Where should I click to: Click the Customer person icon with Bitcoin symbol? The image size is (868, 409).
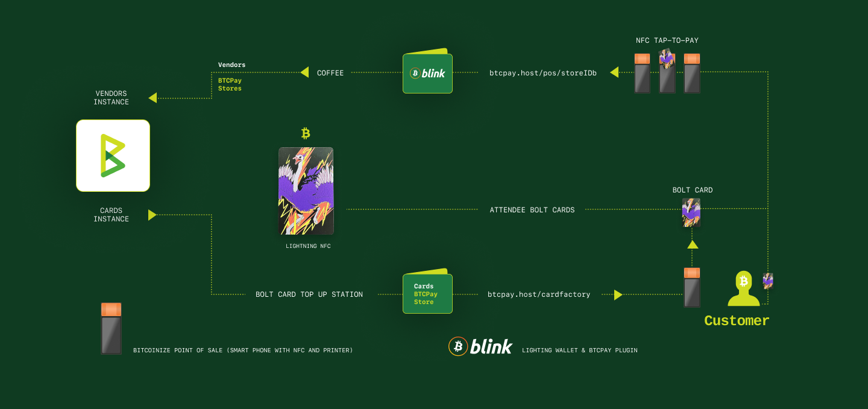click(x=744, y=288)
